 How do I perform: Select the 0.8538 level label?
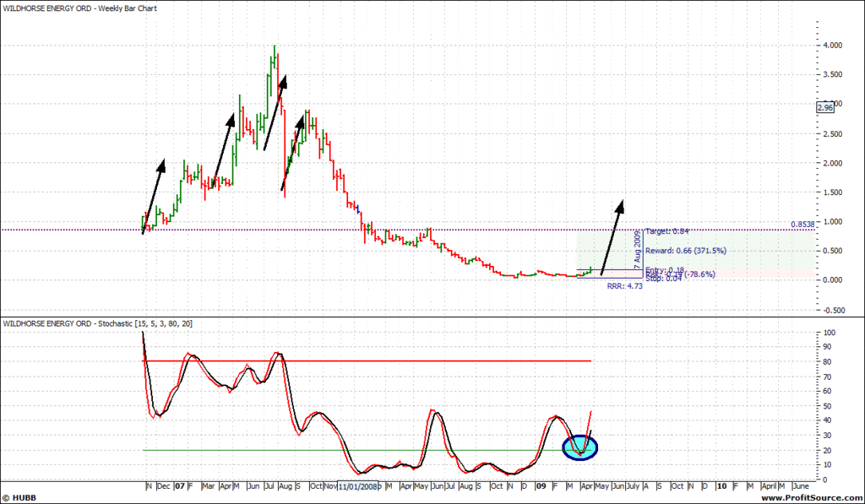pos(802,225)
